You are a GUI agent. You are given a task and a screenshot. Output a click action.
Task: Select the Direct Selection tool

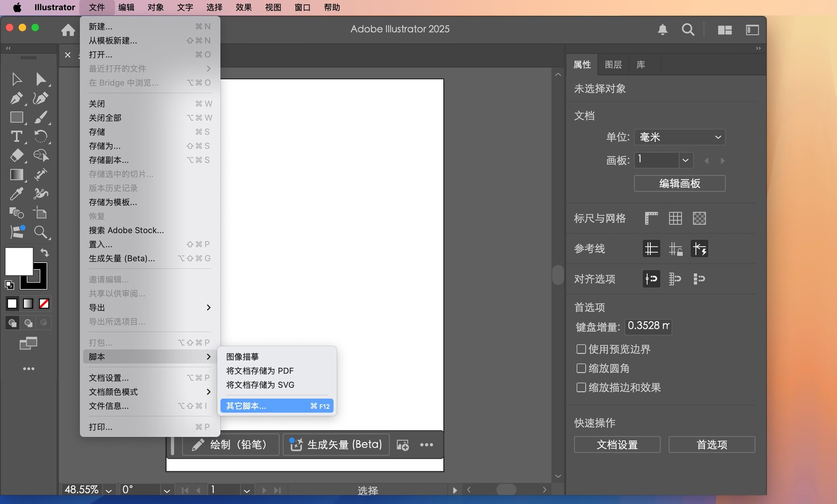coord(41,79)
